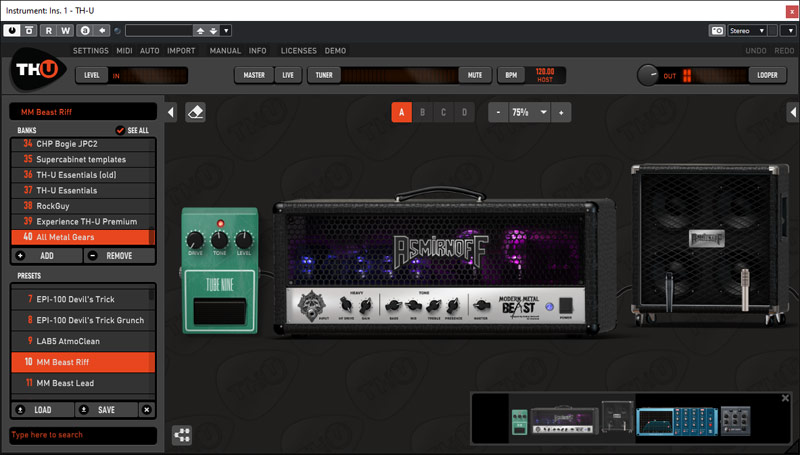Open the 75% zoom level dropdown
Image resolution: width=800 pixels, height=455 pixels.
(528, 113)
